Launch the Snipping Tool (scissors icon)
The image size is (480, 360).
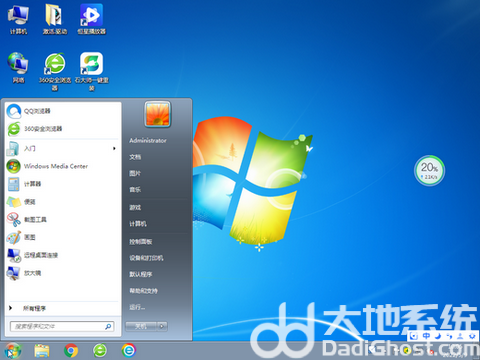pos(63,219)
